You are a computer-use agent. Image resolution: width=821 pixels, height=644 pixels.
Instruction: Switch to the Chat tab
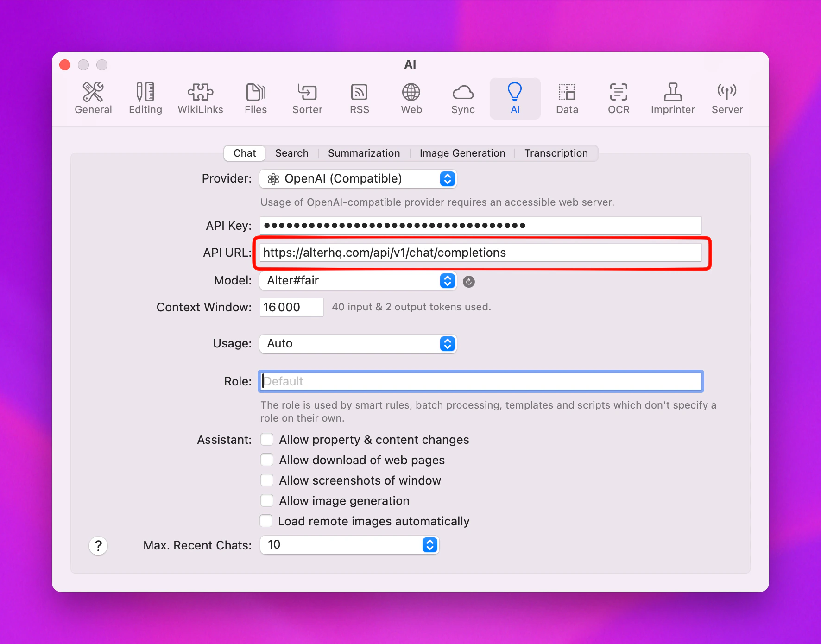(245, 153)
